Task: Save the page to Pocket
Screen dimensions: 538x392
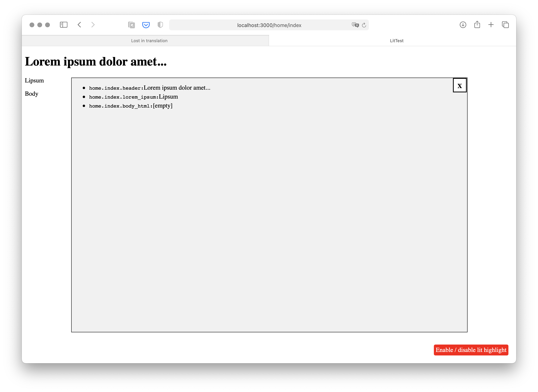Action: (x=146, y=25)
